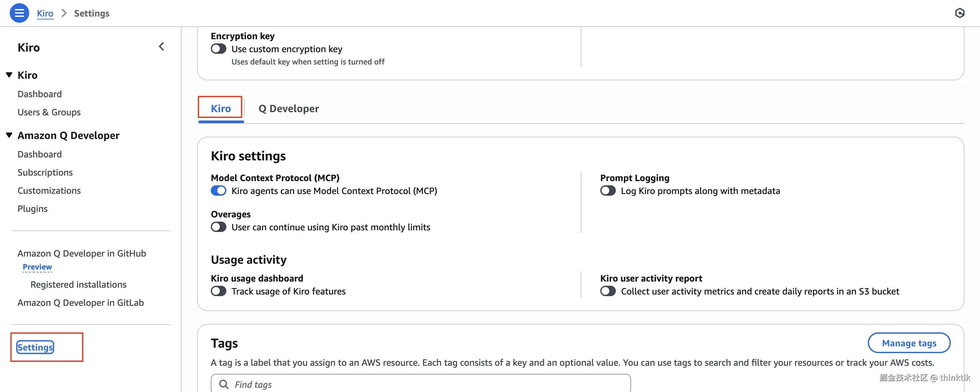Click the search magnifier in Find tags
Viewport: 980px width, 392px height.
[x=224, y=384]
